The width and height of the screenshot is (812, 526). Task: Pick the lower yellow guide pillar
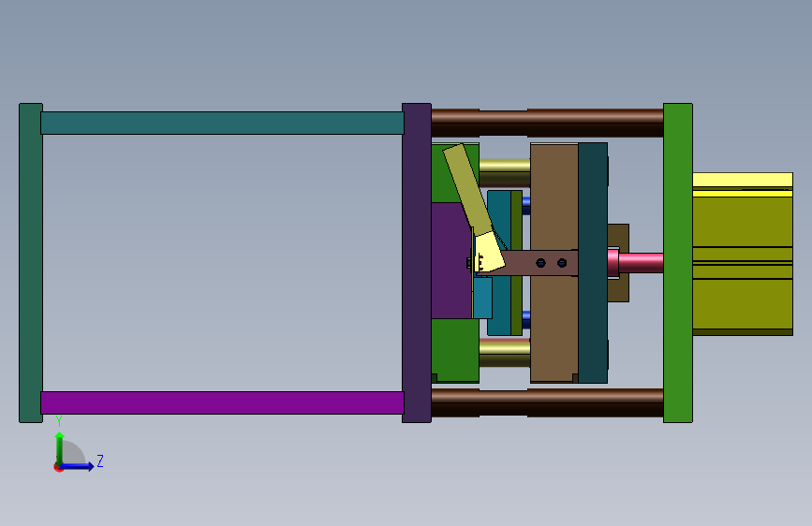[505, 353]
